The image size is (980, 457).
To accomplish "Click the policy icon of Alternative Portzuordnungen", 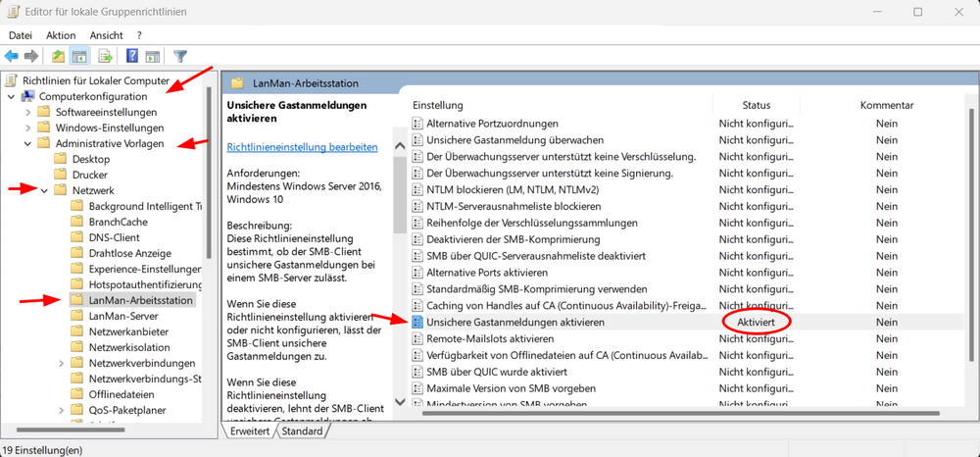I will (x=416, y=124).
